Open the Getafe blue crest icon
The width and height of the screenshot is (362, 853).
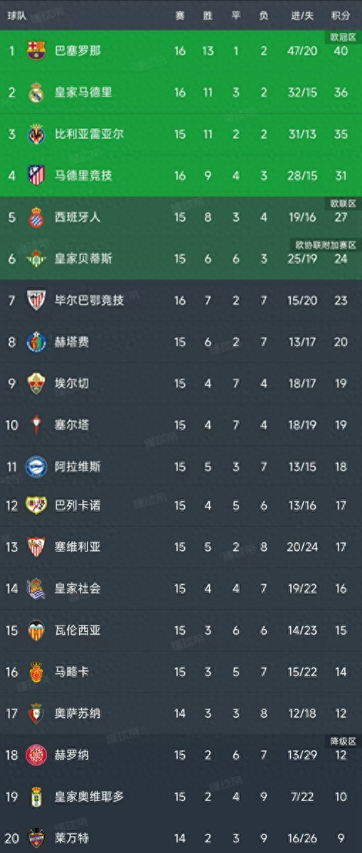click(x=36, y=342)
